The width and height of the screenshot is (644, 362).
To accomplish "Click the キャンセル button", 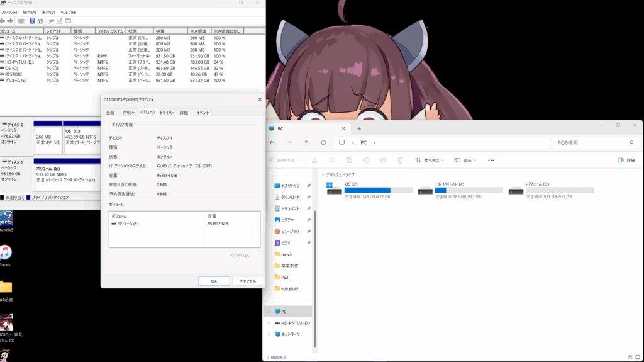I will click(x=248, y=281).
